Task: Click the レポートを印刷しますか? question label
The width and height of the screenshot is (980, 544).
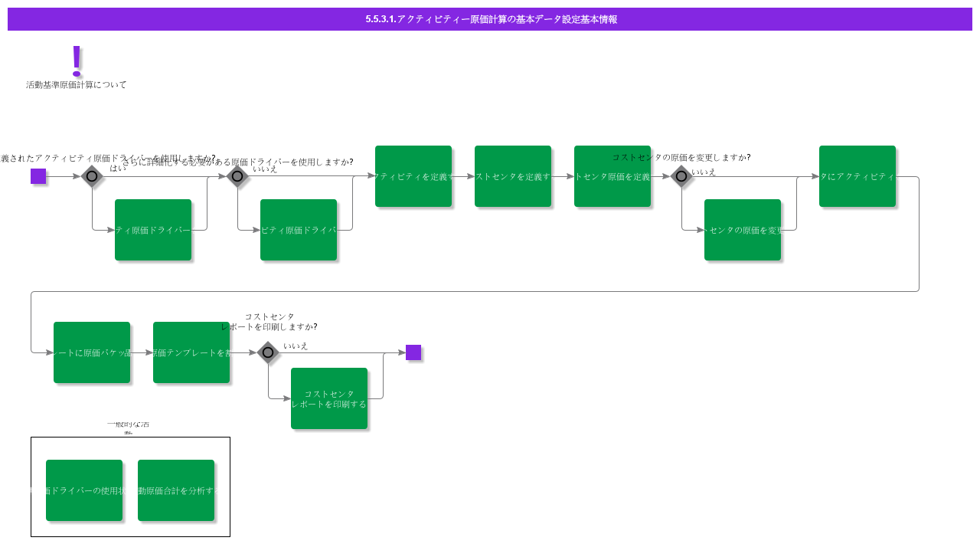Action: pos(269,322)
